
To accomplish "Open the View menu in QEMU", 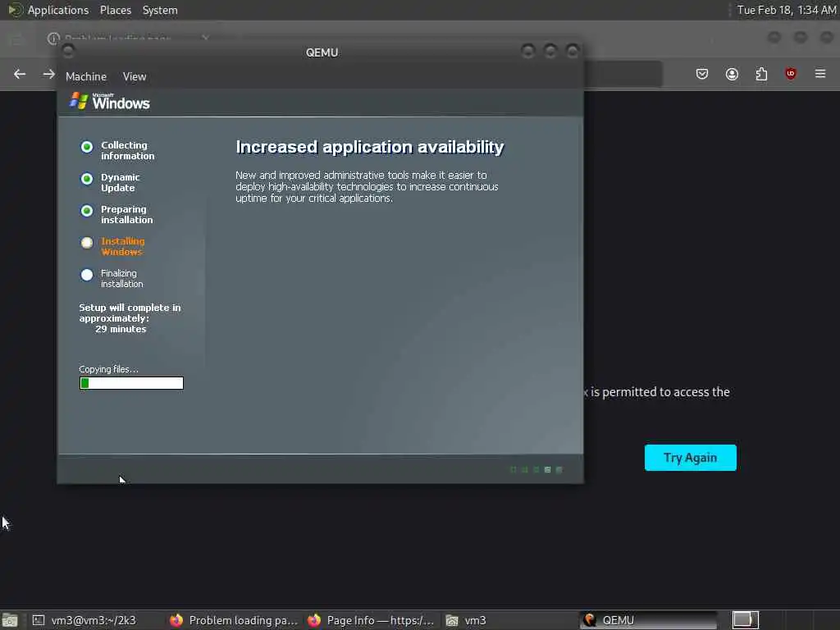I will [134, 76].
